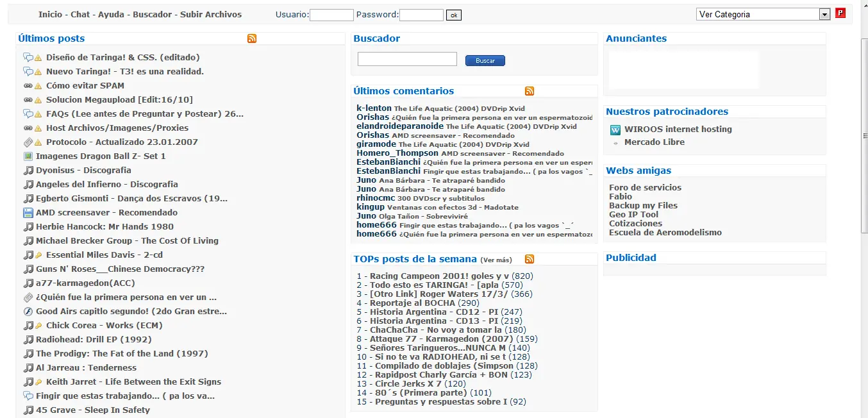Screen dimensions: 868x418
Task: Open the Escuela de Aeromodelismo link
Action: (665, 232)
